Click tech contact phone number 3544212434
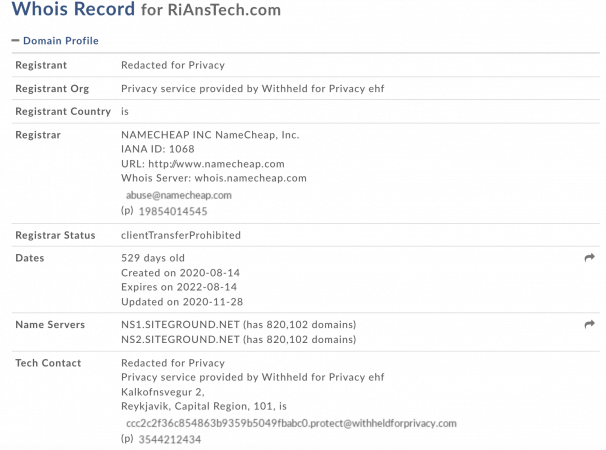The width and height of the screenshot is (606, 450). (x=170, y=440)
